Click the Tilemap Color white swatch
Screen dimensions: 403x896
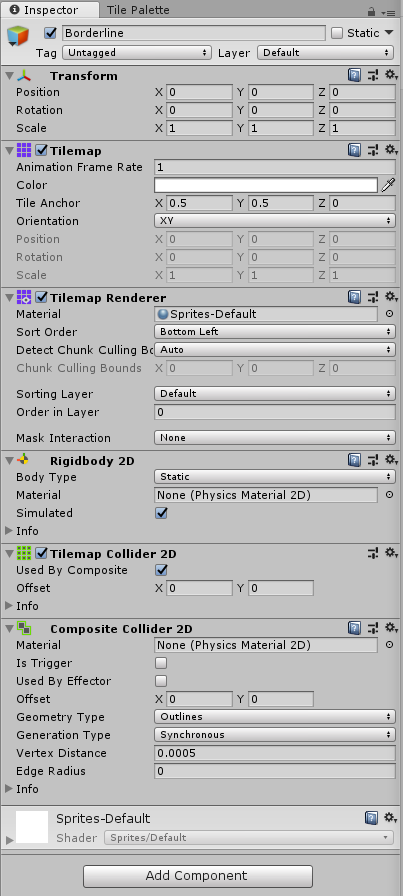coord(266,185)
